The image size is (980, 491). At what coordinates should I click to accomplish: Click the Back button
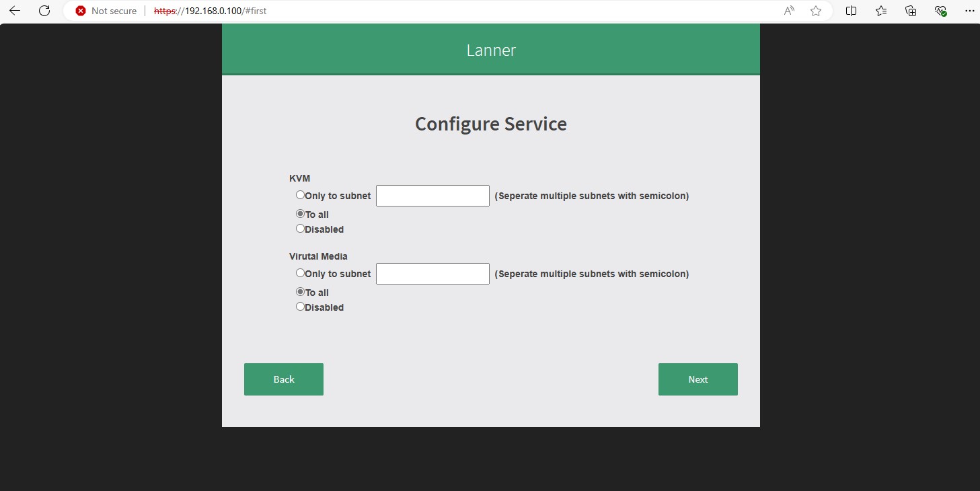tap(284, 379)
